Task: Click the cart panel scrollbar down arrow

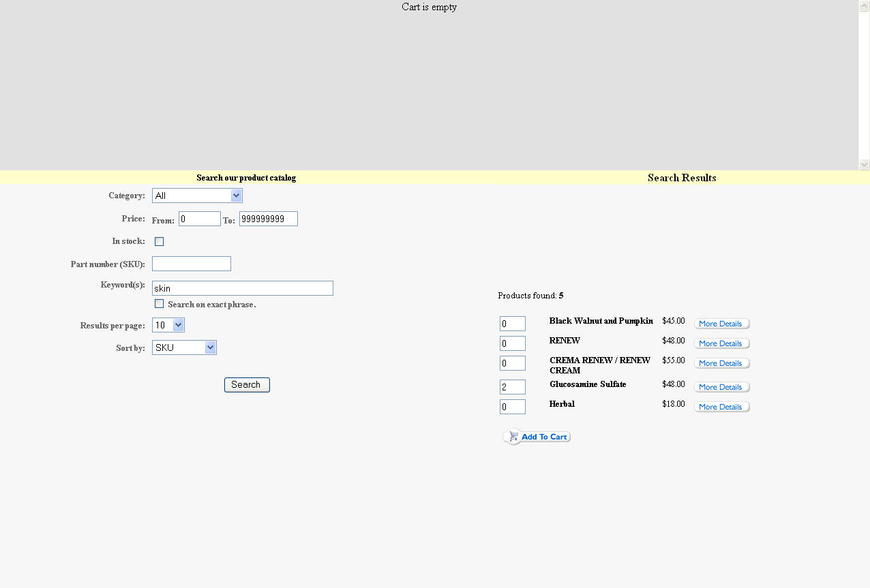Action: [x=864, y=164]
